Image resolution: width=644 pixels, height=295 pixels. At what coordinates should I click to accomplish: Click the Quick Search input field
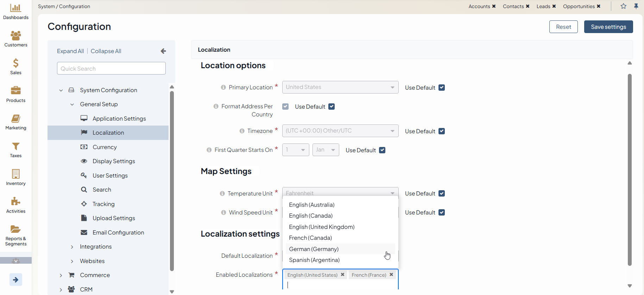111,69
